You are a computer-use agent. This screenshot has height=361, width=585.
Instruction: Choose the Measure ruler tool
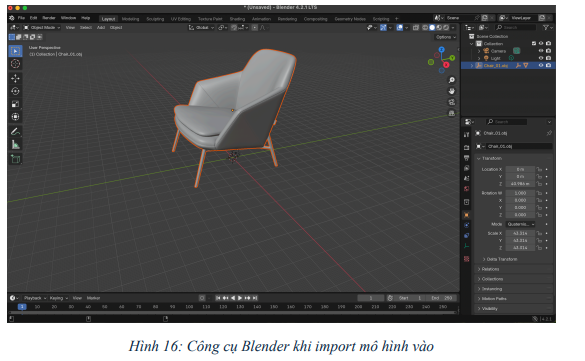coord(15,144)
